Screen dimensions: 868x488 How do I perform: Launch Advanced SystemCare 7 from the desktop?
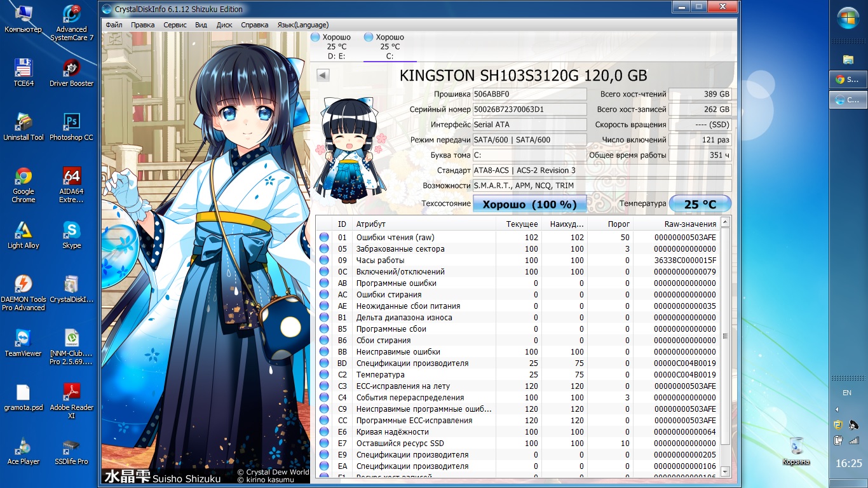pyautogui.click(x=72, y=23)
